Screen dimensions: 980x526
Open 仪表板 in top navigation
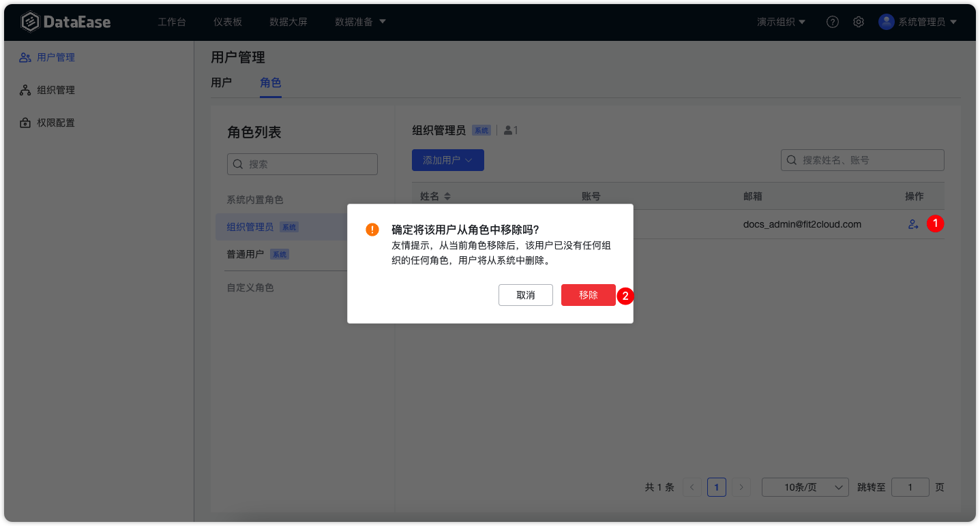[228, 22]
